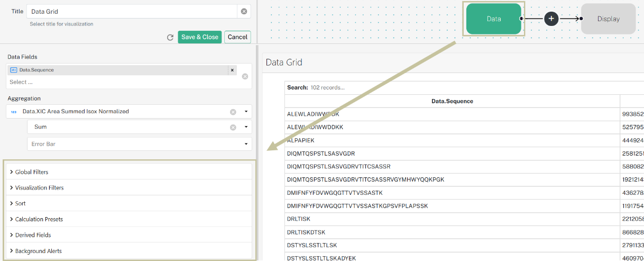Screen dimensions: 644x261
Task: Click the Cancel button
Action: coord(237,37)
